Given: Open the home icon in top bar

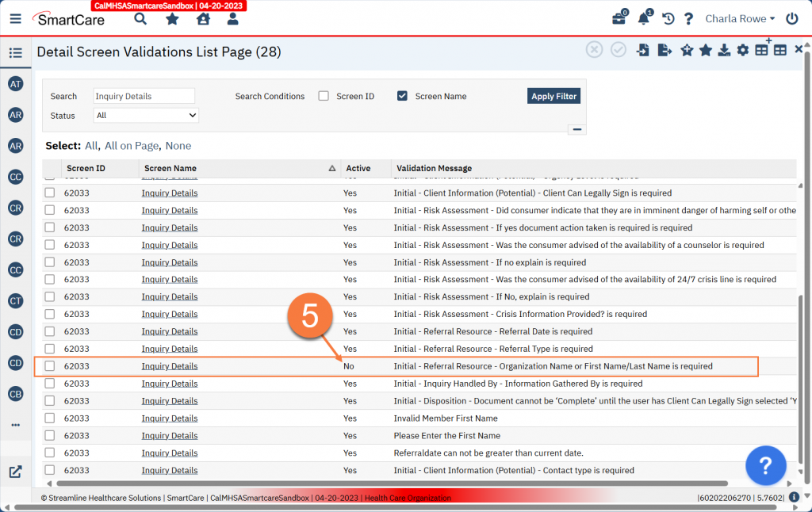Looking at the screenshot, I should point(203,18).
